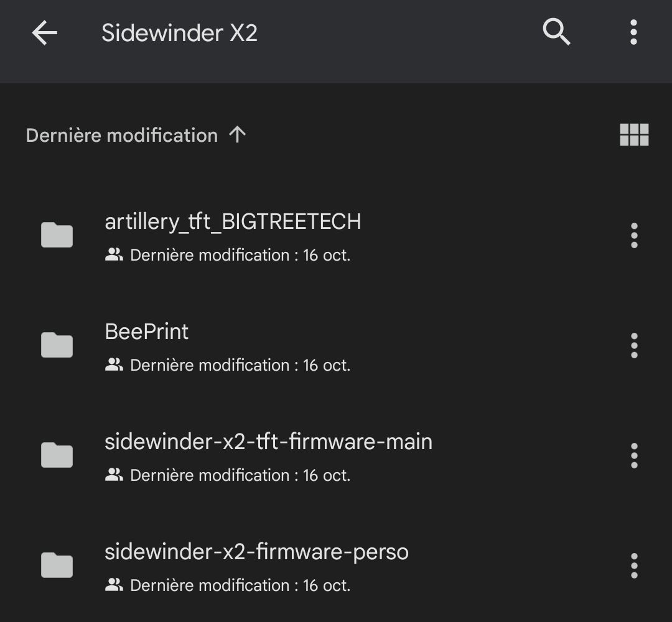Tap the shared icon under BeePrint

[114, 365]
